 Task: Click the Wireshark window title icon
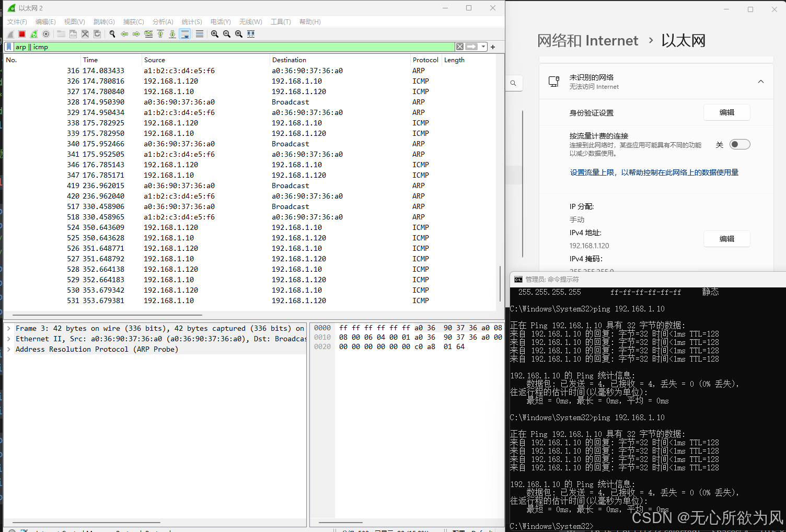[x=11, y=8]
